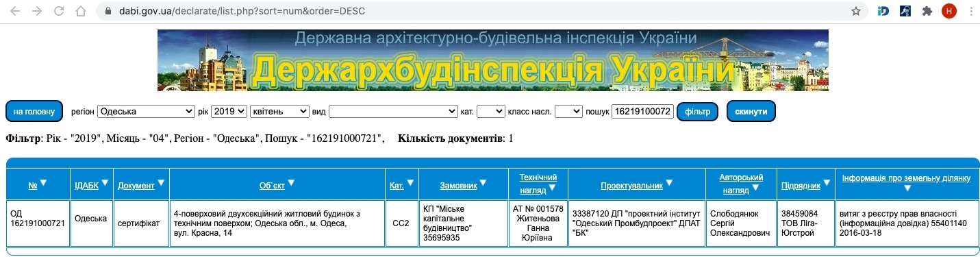Click the dark blue extension icon beside iD

905,11
